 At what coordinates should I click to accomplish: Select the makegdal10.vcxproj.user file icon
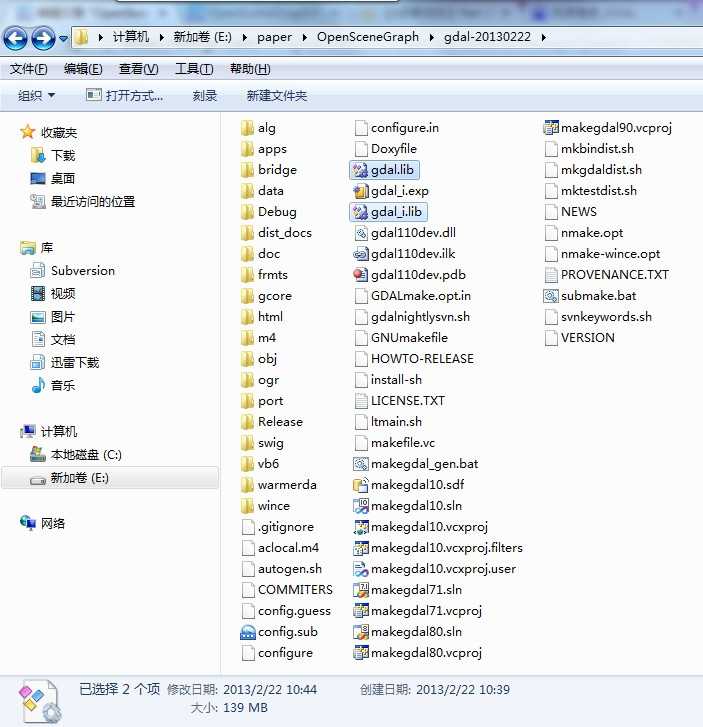tap(361, 569)
